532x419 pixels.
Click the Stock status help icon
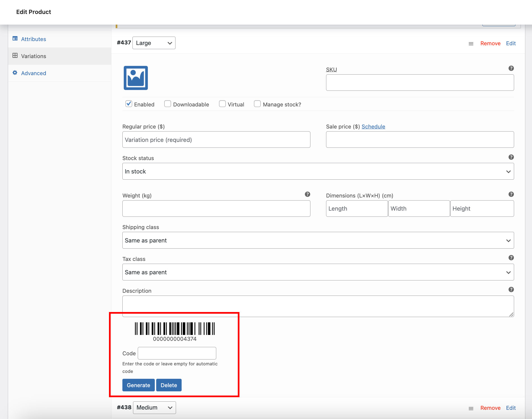coord(511,157)
